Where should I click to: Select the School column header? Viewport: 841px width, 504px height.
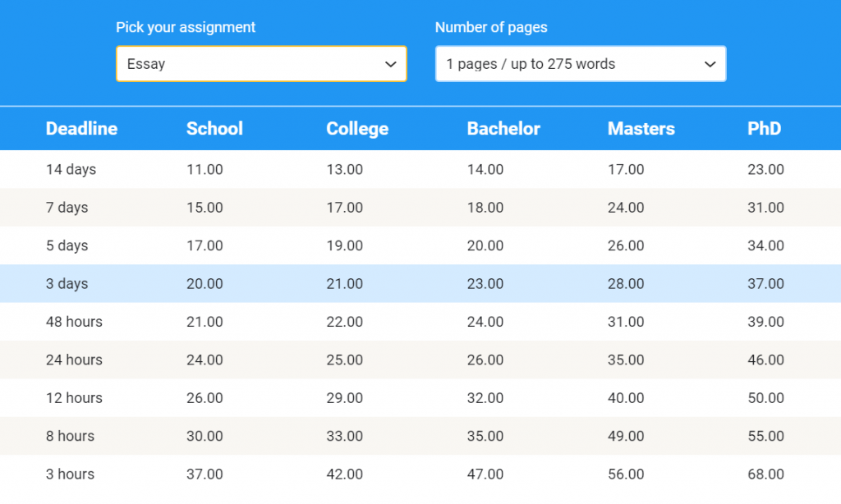pyautogui.click(x=214, y=129)
